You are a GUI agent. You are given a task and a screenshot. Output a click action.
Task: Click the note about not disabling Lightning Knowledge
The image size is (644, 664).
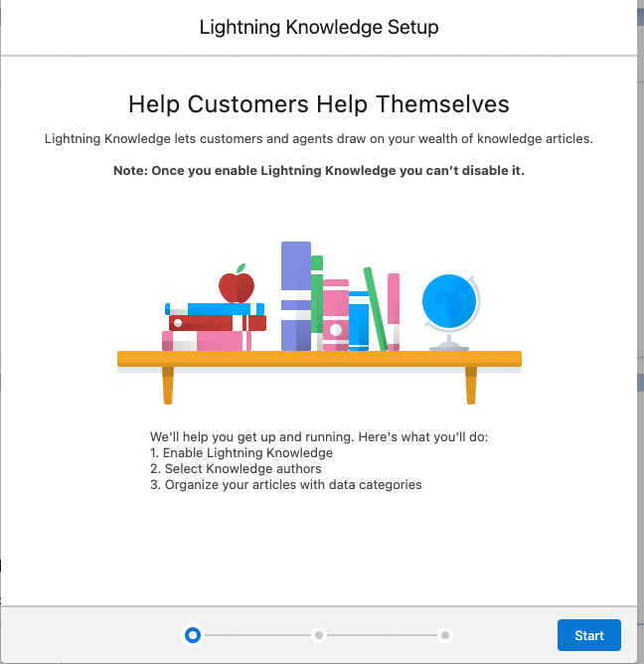[319, 171]
